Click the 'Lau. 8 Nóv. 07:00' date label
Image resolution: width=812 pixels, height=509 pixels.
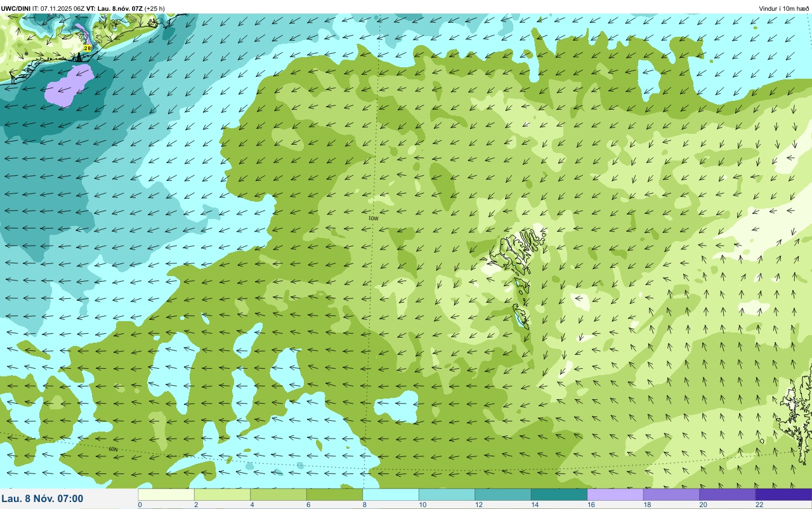pos(42,498)
